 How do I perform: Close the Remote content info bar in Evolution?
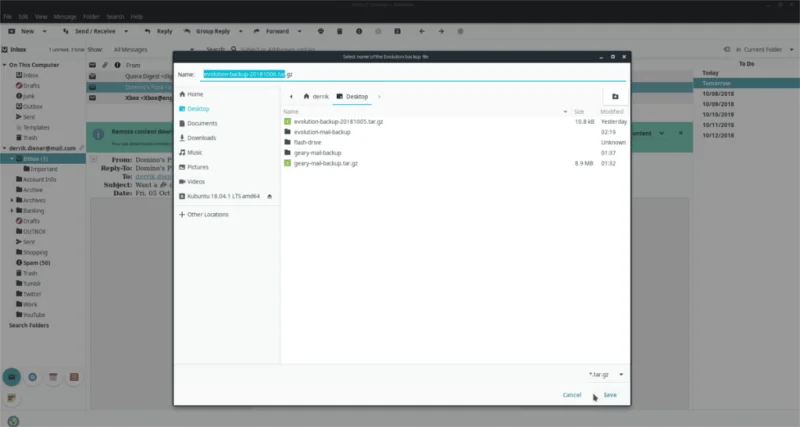pyautogui.click(x=681, y=133)
